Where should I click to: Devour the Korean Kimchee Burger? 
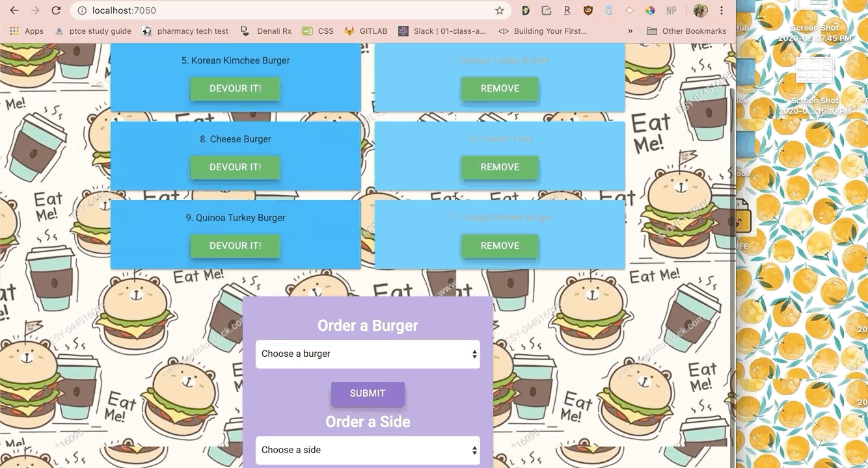235,89
